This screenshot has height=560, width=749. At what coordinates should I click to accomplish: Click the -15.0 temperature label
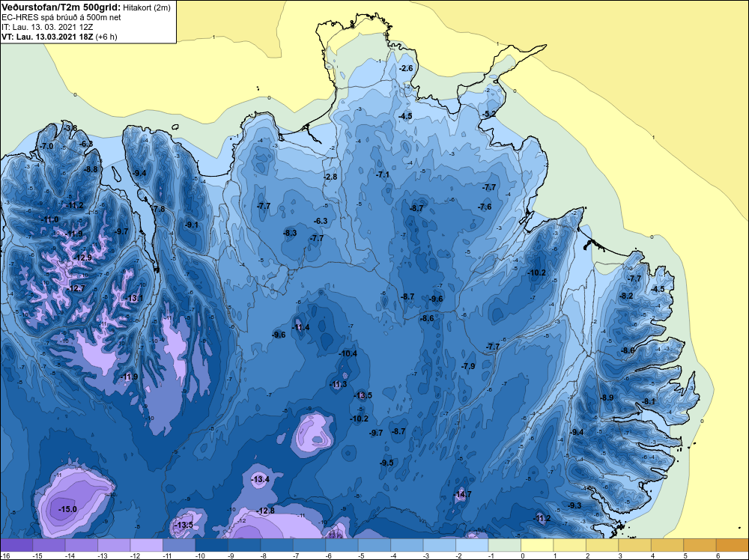pos(67,509)
